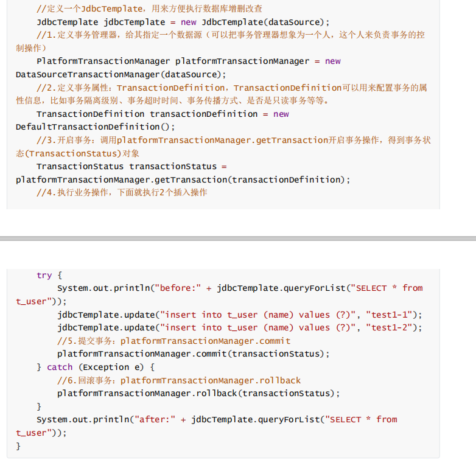The height and width of the screenshot is (460, 476).
Task: Click the insert statement with "test1-2"
Action: (x=240, y=327)
